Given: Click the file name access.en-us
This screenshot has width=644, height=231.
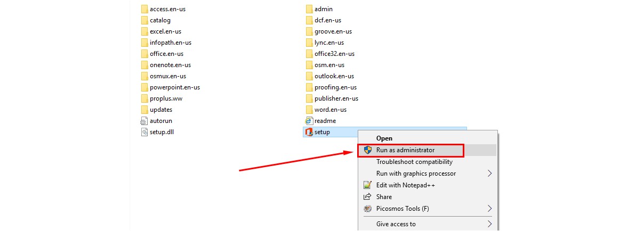Looking at the screenshot, I should click(x=167, y=9).
